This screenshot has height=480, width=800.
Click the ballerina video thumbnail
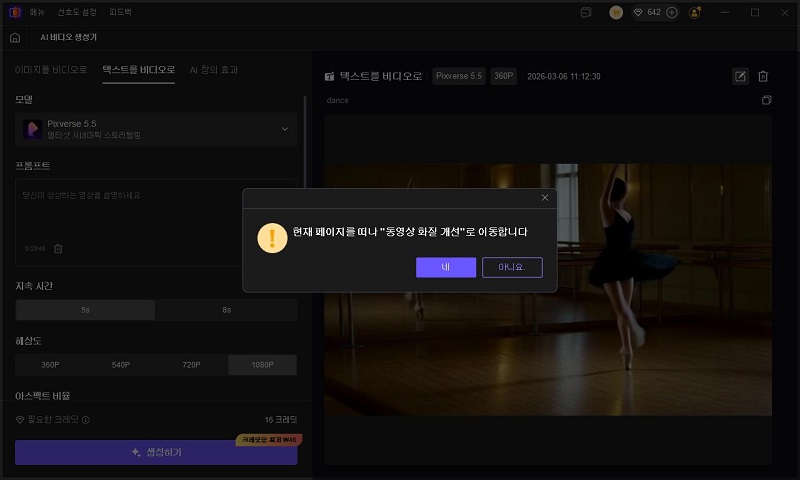548,289
